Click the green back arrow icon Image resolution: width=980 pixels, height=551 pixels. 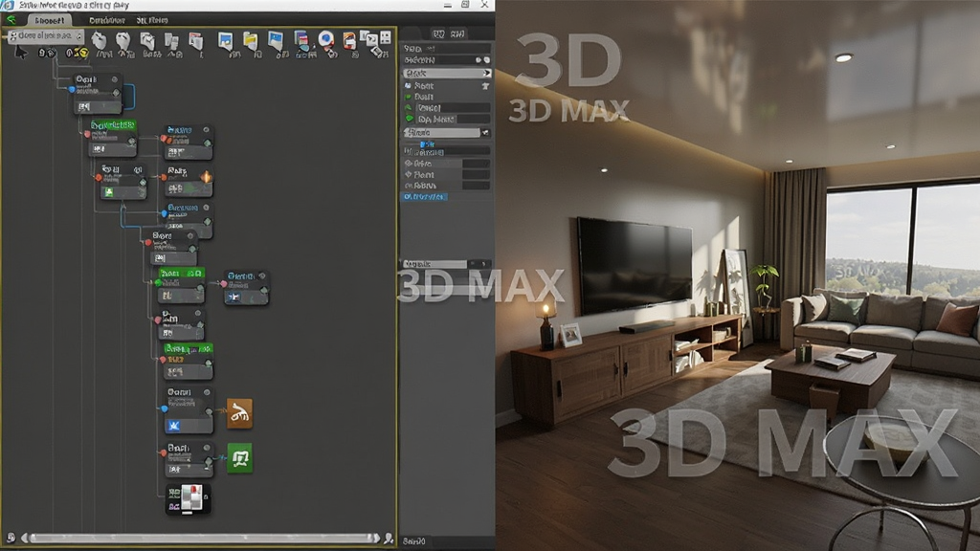click(x=11, y=19)
